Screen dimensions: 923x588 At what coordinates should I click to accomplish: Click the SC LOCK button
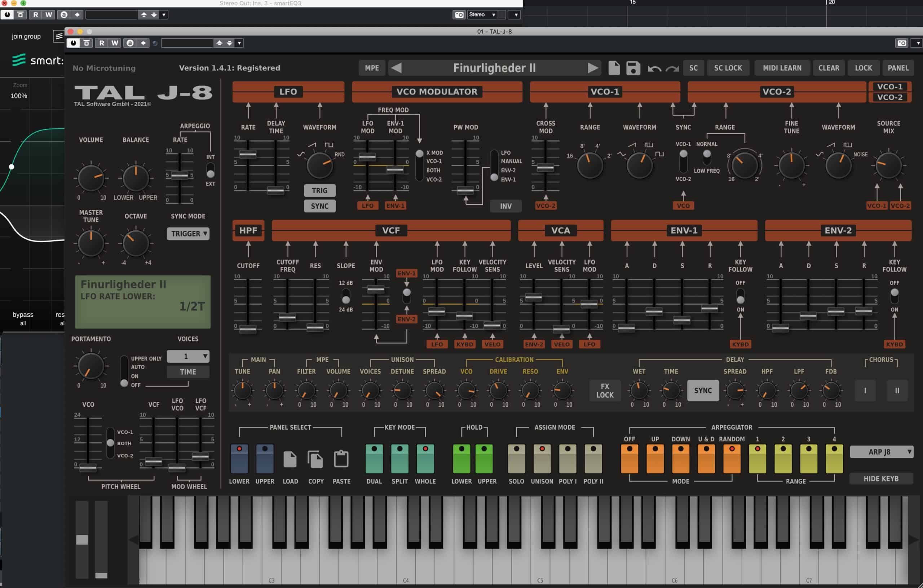(x=728, y=68)
